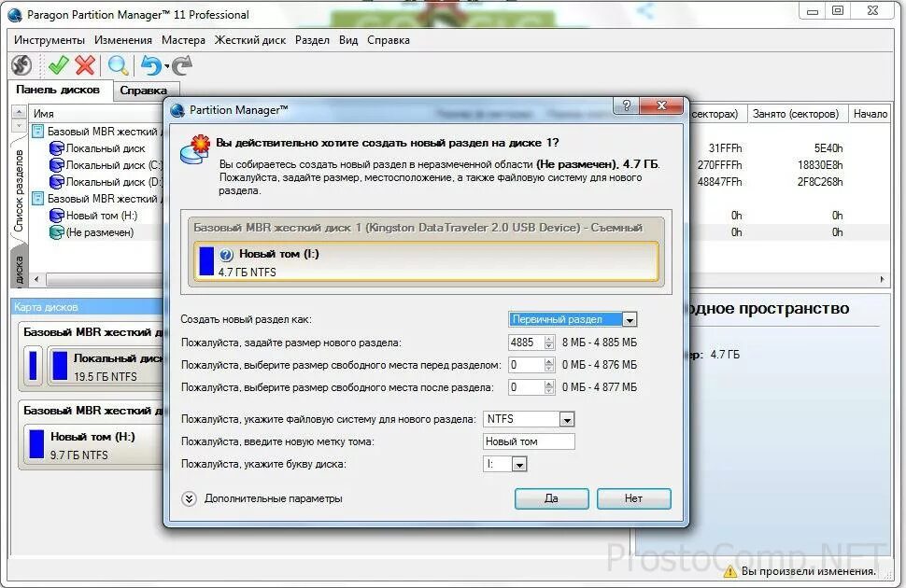Screen dimensions: 906x588
Task: Click the free space after spinner arrows
Action: (x=549, y=387)
